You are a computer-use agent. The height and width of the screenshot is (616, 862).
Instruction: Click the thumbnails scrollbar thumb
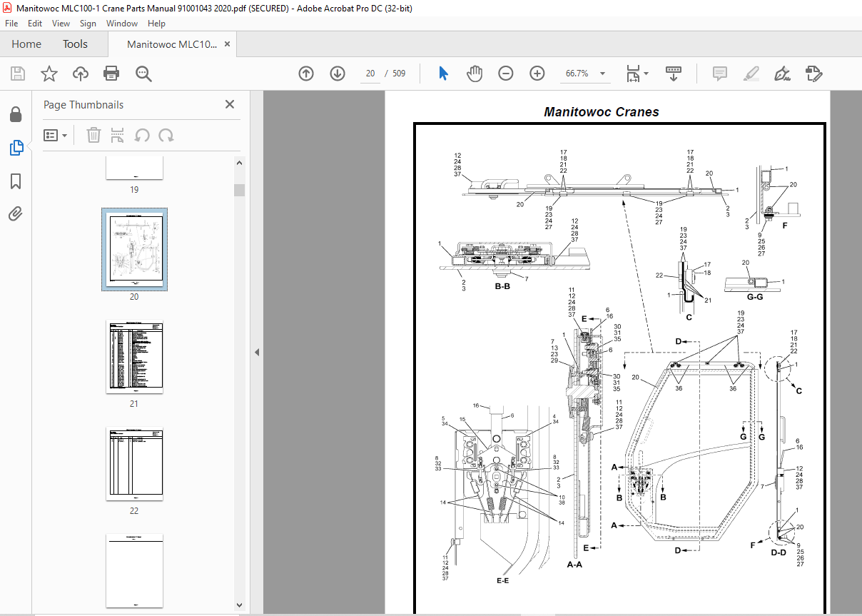[240, 190]
